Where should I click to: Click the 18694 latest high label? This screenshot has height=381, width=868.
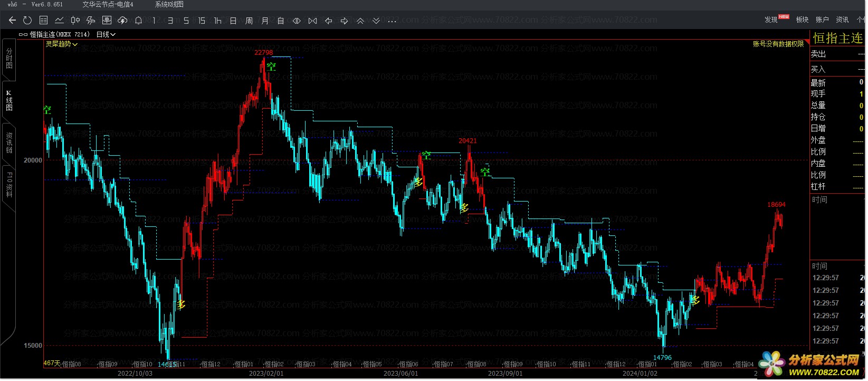(776, 205)
